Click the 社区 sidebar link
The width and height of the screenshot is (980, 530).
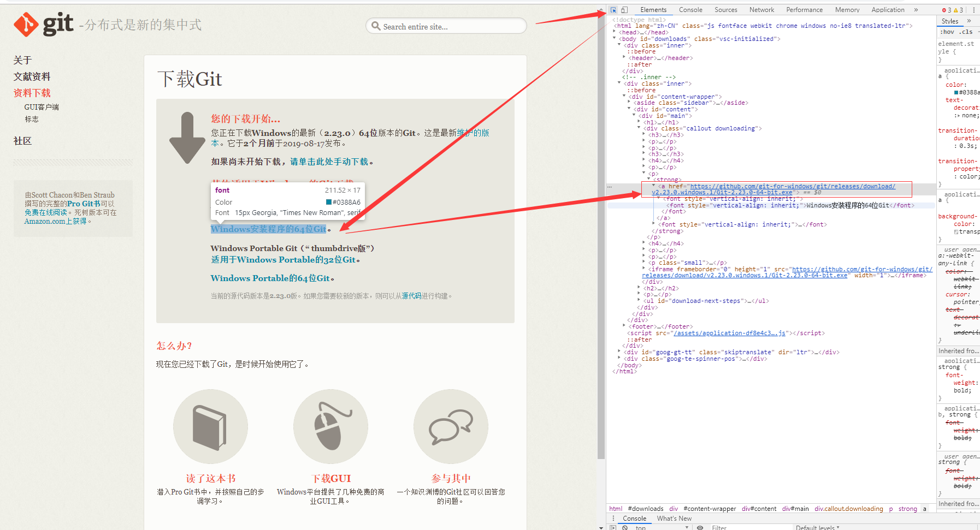pos(22,141)
